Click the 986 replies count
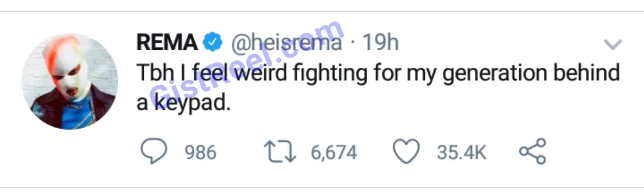This screenshot has width=644, height=194. pos(200,152)
